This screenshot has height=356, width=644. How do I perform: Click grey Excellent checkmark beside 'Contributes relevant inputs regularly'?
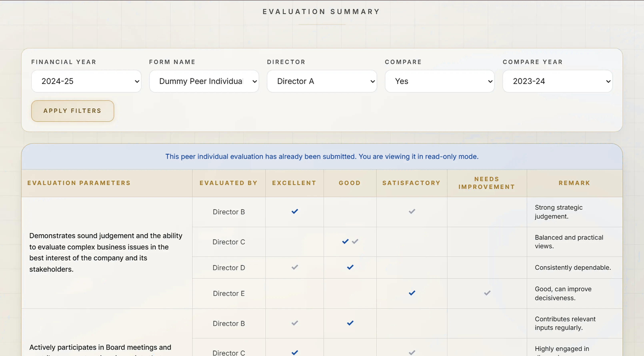(295, 323)
